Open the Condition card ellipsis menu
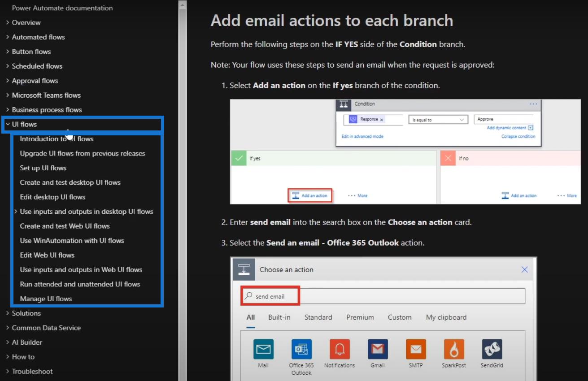The image size is (588, 381). (x=533, y=104)
